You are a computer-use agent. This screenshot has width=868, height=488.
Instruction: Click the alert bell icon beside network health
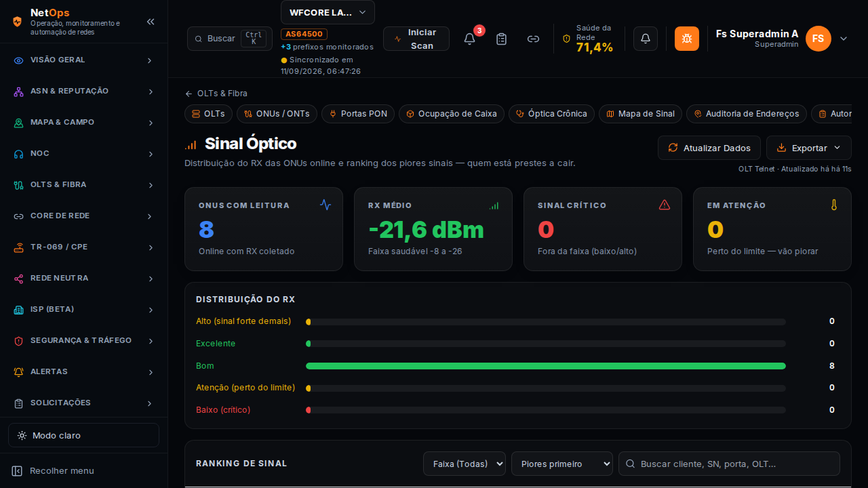point(646,39)
